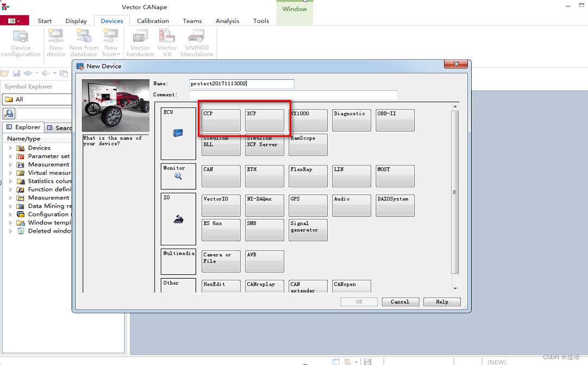Screen dimensions: 588x365
Task: Select the SMB device
Action: click(x=264, y=230)
